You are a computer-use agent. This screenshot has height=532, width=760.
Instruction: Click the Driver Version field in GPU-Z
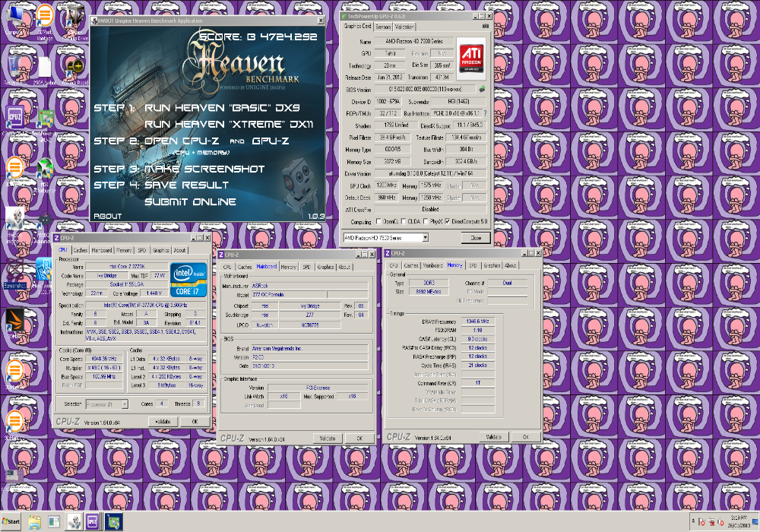pyautogui.click(x=430, y=173)
